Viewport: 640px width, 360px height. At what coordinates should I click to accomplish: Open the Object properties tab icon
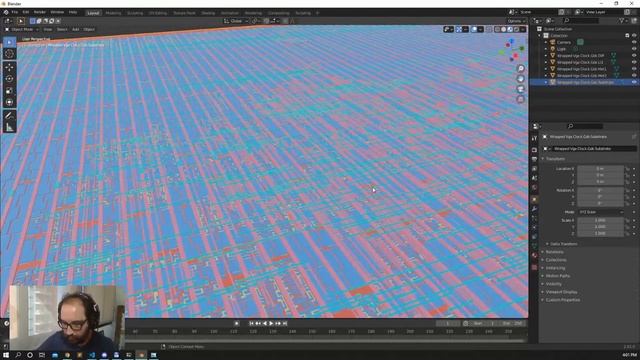pos(534,199)
